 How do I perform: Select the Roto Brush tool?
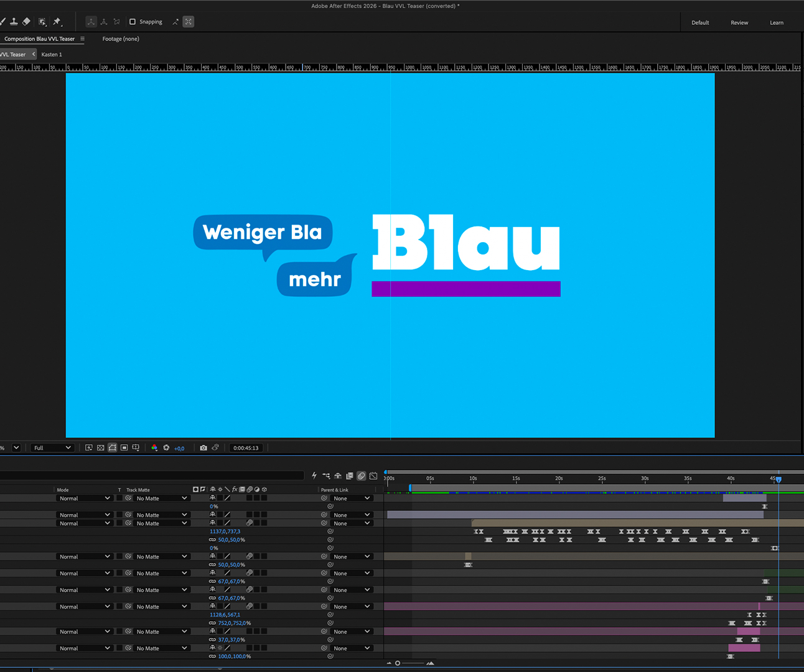coord(42,22)
